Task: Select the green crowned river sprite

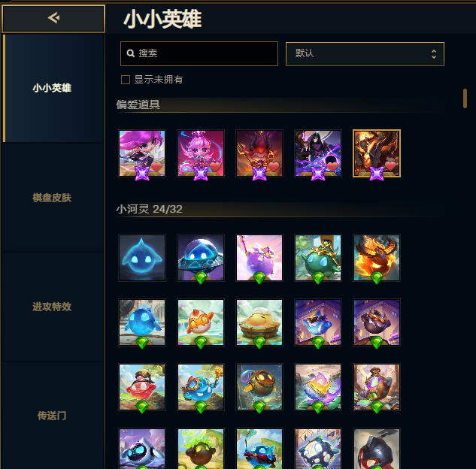Action: click(318, 258)
